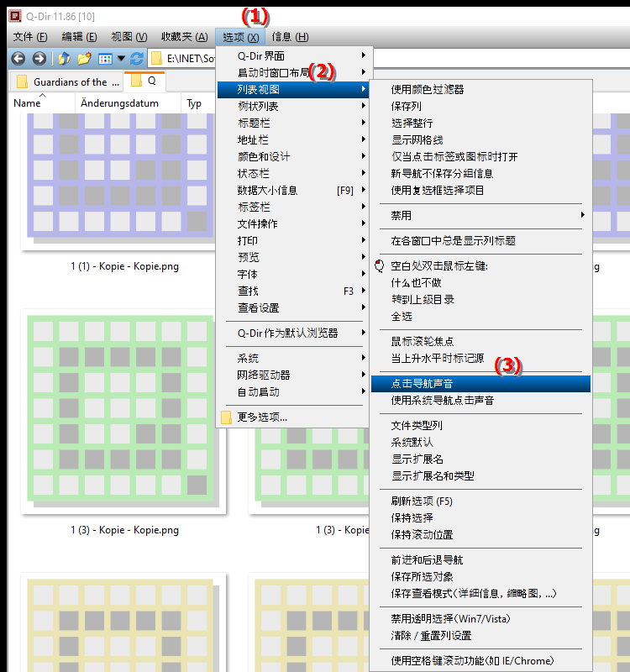Sort by Änderungsdatum column header
This screenshot has width=630, height=672.
tap(129, 103)
